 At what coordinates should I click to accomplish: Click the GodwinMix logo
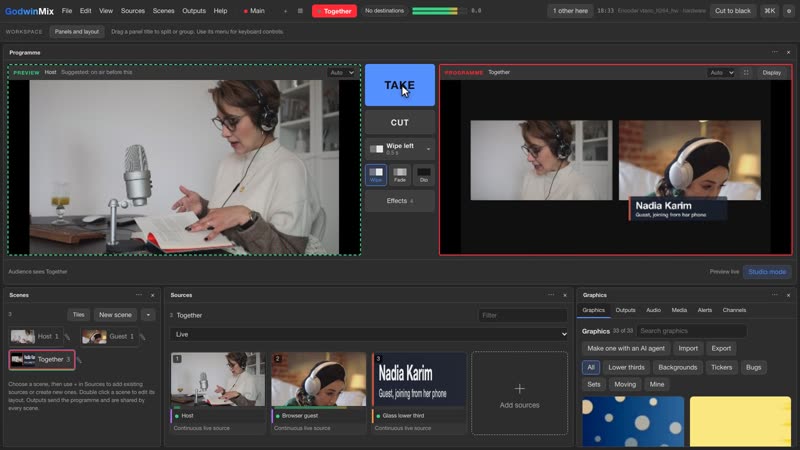click(29, 11)
